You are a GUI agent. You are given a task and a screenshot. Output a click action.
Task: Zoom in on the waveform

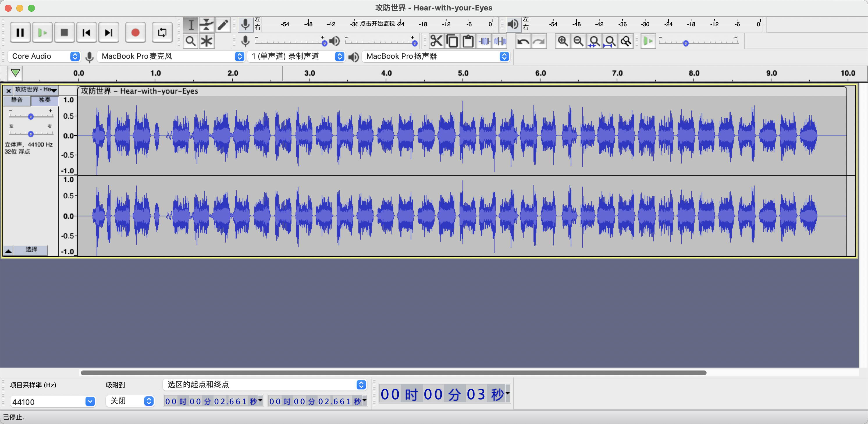pyautogui.click(x=563, y=41)
